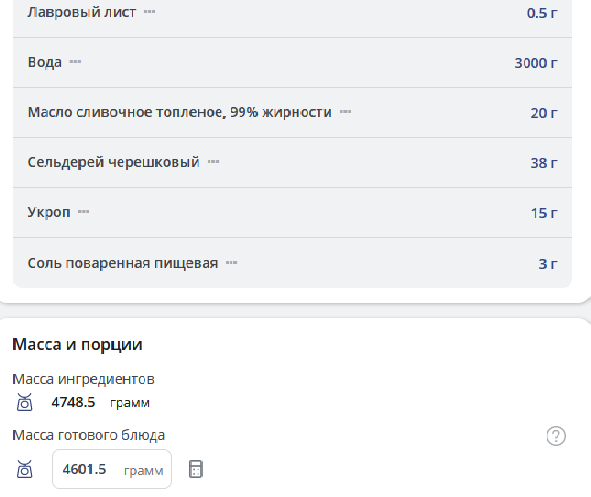This screenshot has height=497, width=591.
Task: Click the 0.5 г amount for Лавровый лист
Action: pos(542,13)
